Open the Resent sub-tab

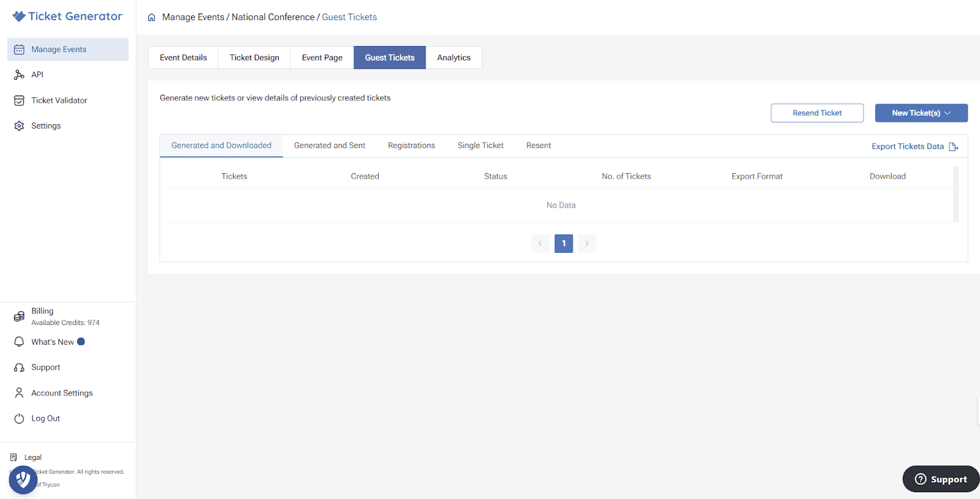(538, 146)
